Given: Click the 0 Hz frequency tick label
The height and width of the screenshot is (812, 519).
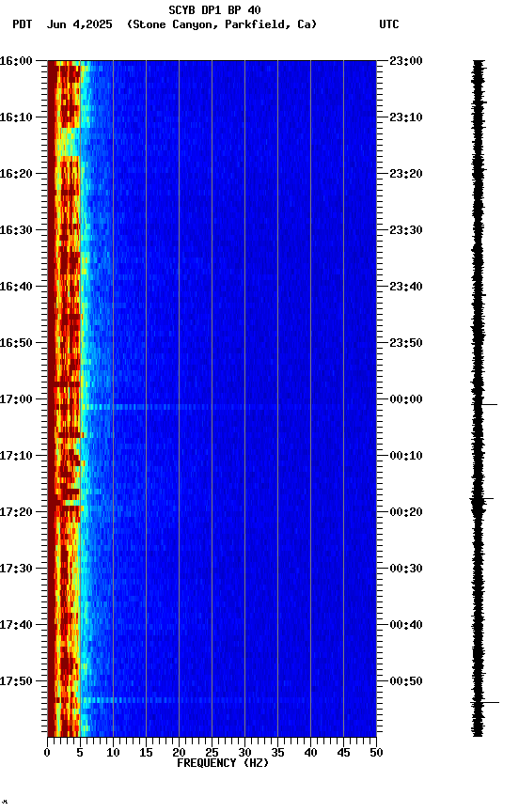Looking at the screenshot, I should (x=48, y=753).
